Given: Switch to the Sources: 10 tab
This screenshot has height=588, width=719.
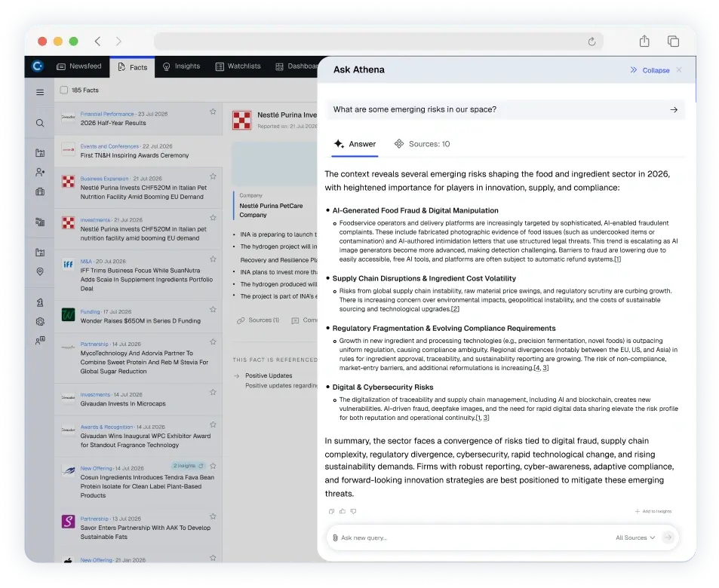Looking at the screenshot, I should point(422,144).
